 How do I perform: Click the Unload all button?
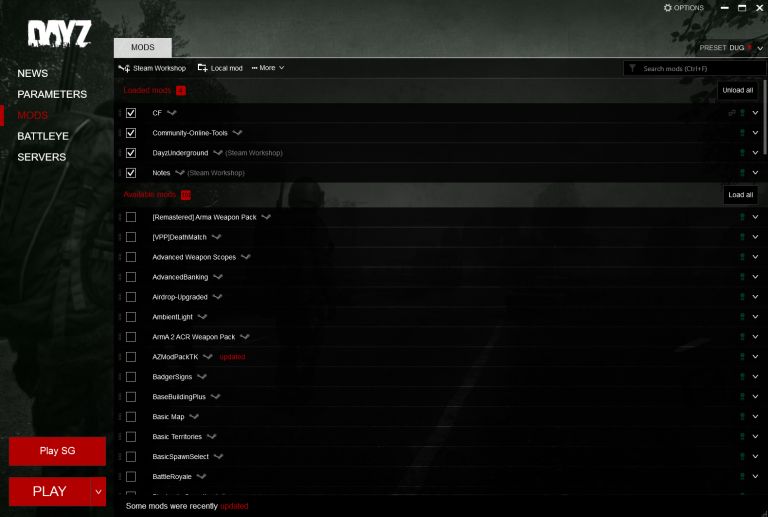click(x=738, y=90)
